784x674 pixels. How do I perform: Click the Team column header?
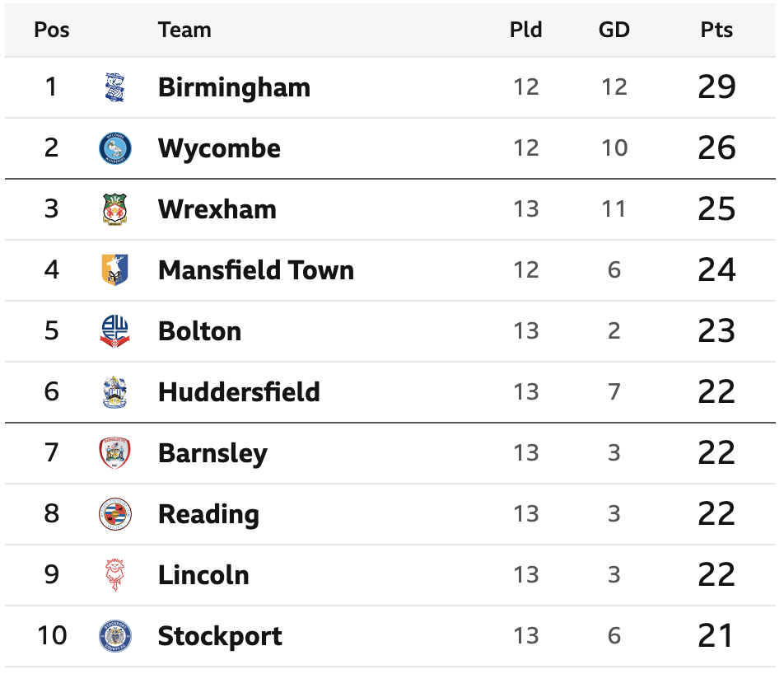[184, 30]
